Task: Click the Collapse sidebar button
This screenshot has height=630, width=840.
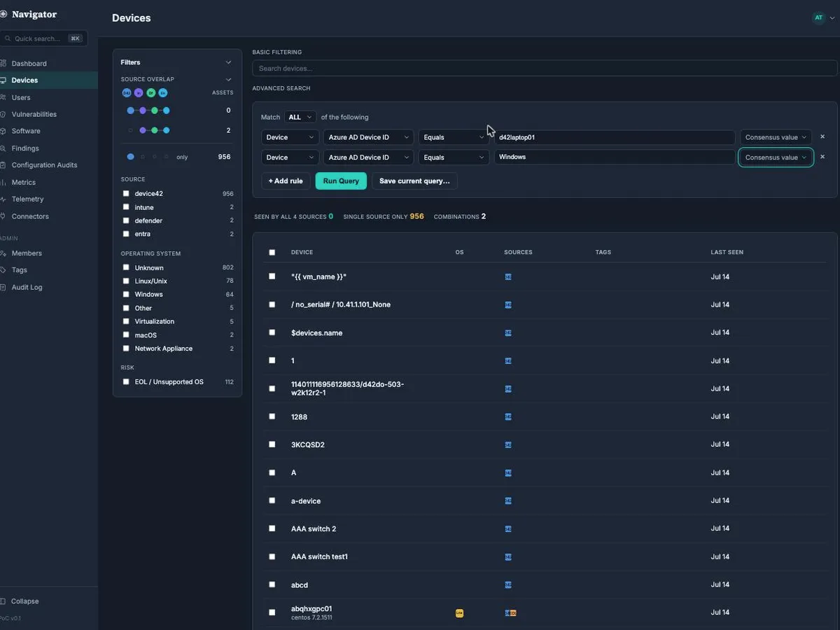Action: 24,601
